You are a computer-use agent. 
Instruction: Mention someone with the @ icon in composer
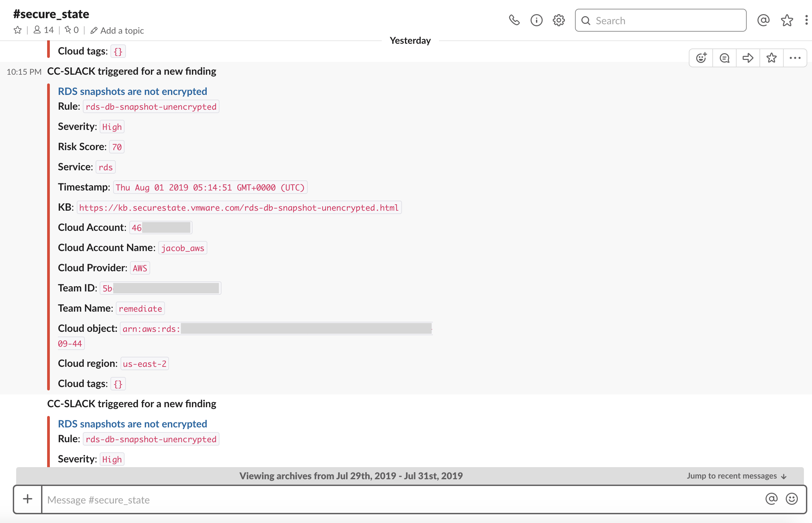[x=771, y=499]
